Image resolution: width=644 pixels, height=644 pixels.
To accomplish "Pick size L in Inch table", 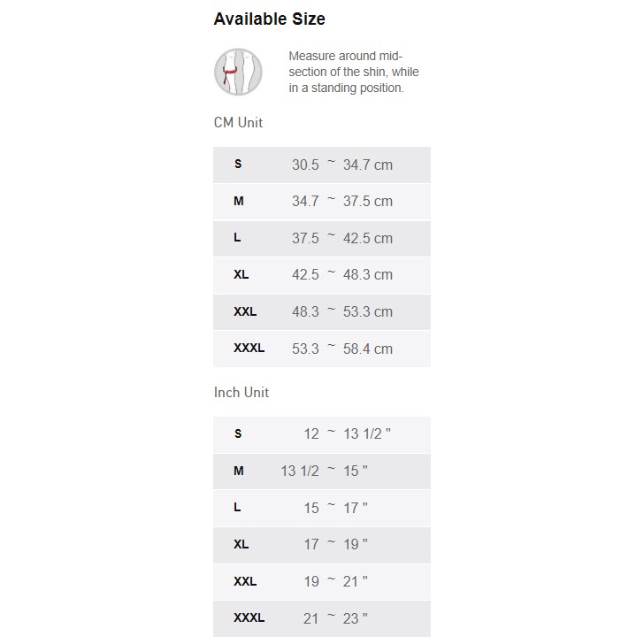I will pyautogui.click(x=237, y=508).
